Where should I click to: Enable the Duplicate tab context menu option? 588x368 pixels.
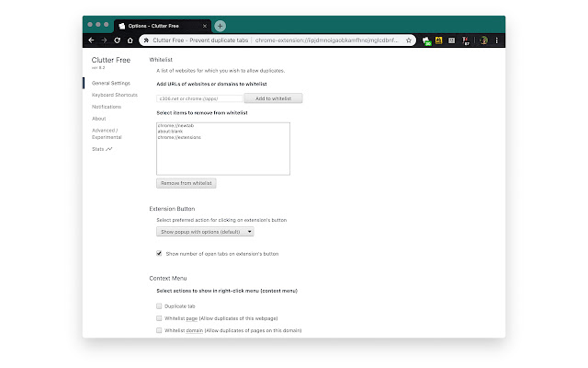[159, 306]
